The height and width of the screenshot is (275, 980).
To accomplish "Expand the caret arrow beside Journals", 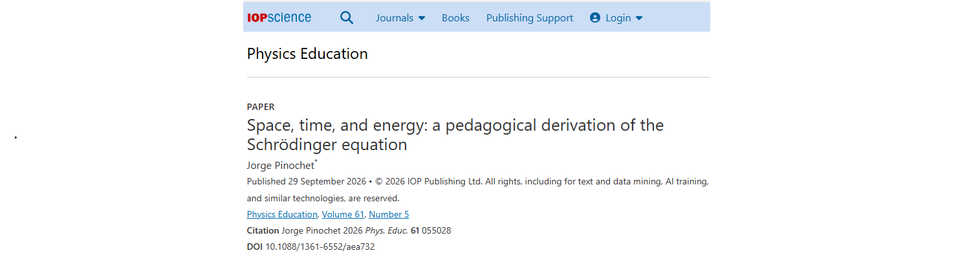I will 422,18.
